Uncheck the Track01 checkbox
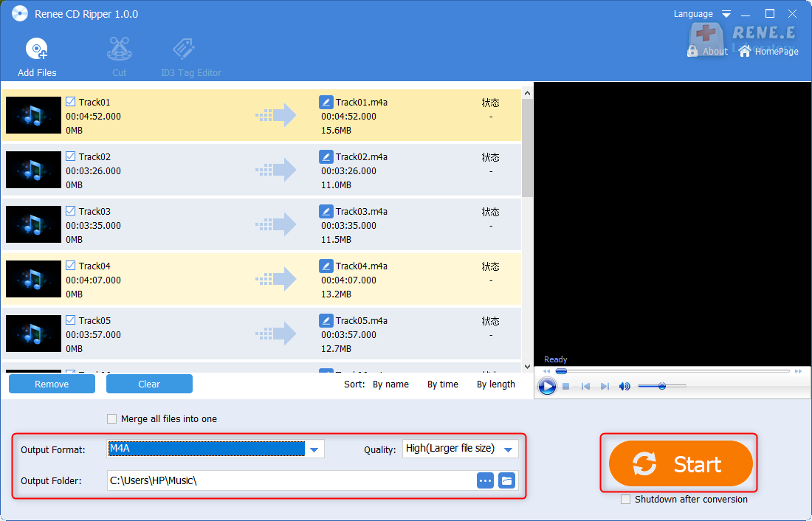This screenshot has width=812, height=521. (x=70, y=102)
